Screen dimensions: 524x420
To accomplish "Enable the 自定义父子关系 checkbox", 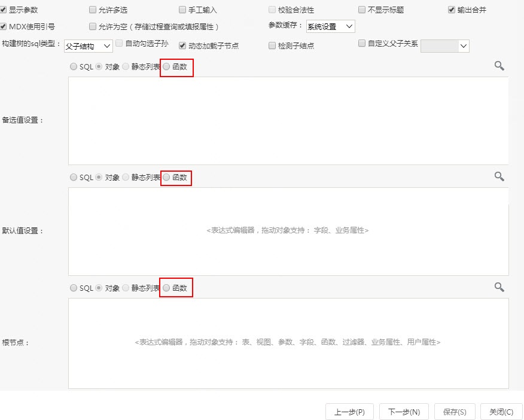I will [x=361, y=43].
